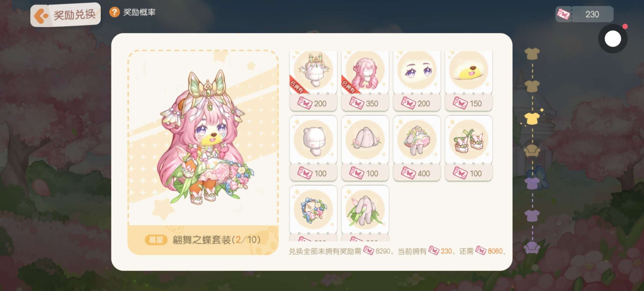Select the owned butterfly headpiece item
Viewport: 644px width, 291px height.
[x=313, y=81]
